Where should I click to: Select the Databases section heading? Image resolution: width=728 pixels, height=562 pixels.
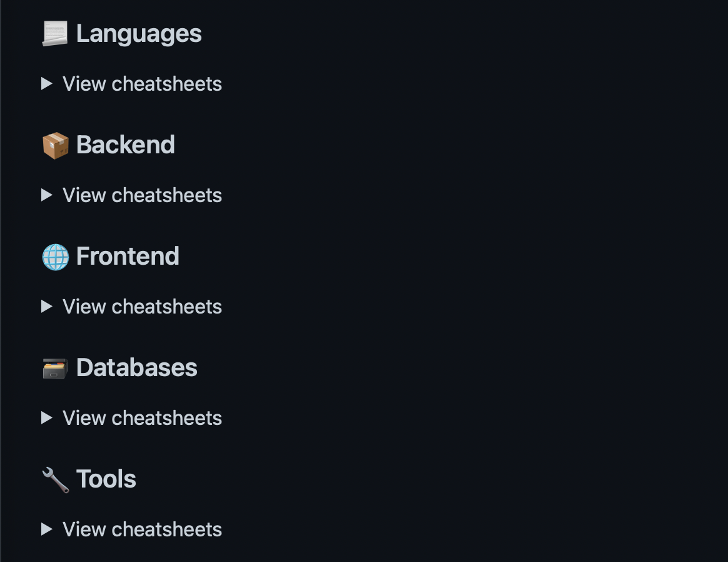(x=136, y=368)
